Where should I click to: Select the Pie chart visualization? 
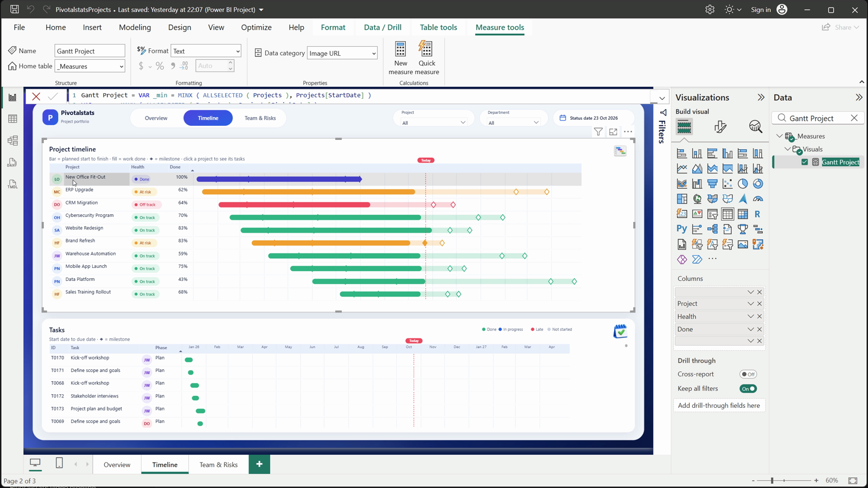point(743,184)
